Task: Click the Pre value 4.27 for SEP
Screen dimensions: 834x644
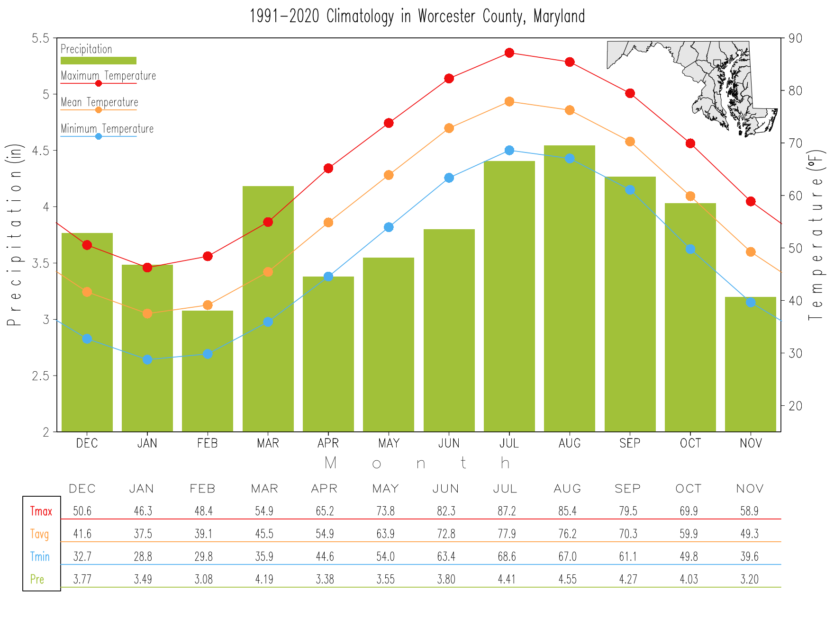Action: 628,579
